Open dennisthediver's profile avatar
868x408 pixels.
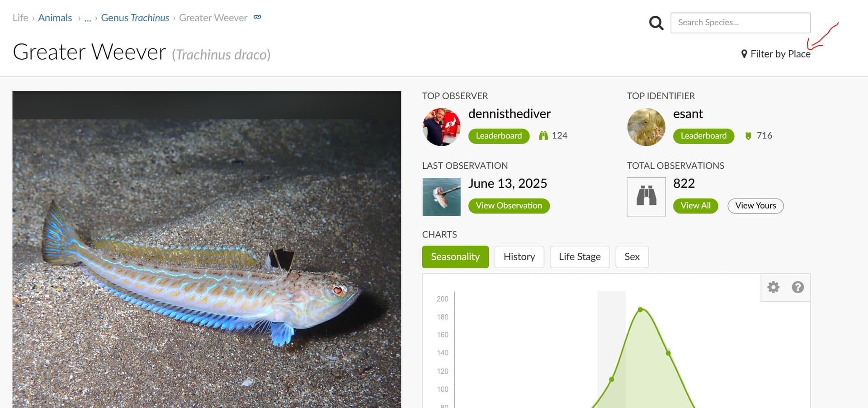tap(442, 127)
